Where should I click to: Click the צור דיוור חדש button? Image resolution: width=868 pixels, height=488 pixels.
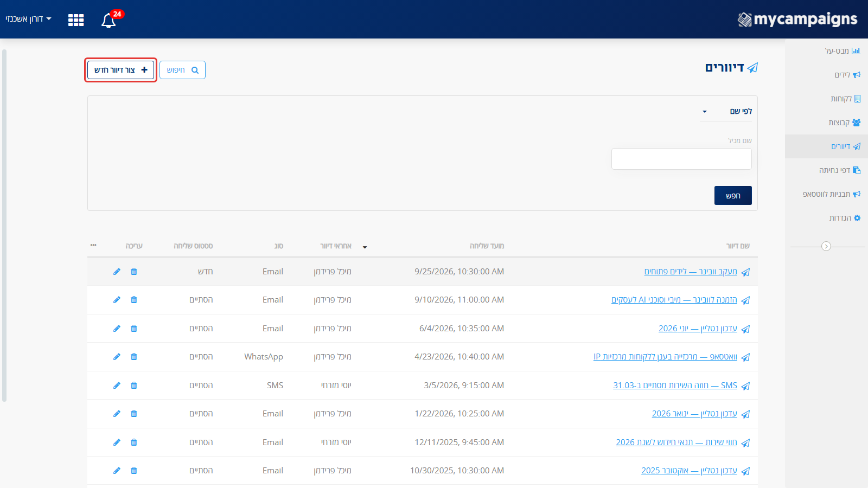[x=121, y=70]
